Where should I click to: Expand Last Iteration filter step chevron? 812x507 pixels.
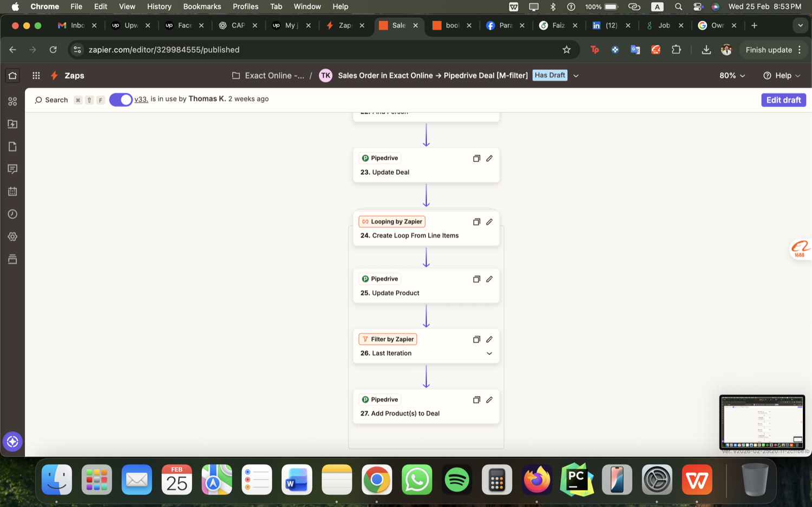489,354
